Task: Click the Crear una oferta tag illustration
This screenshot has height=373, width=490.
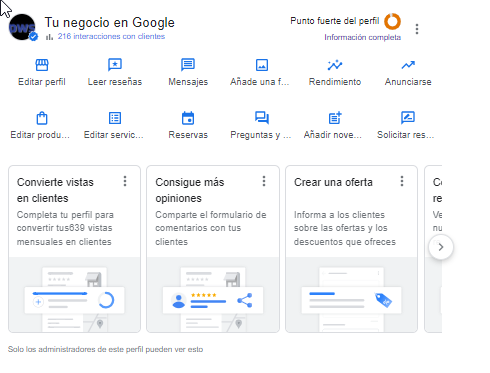Action: 351,295
